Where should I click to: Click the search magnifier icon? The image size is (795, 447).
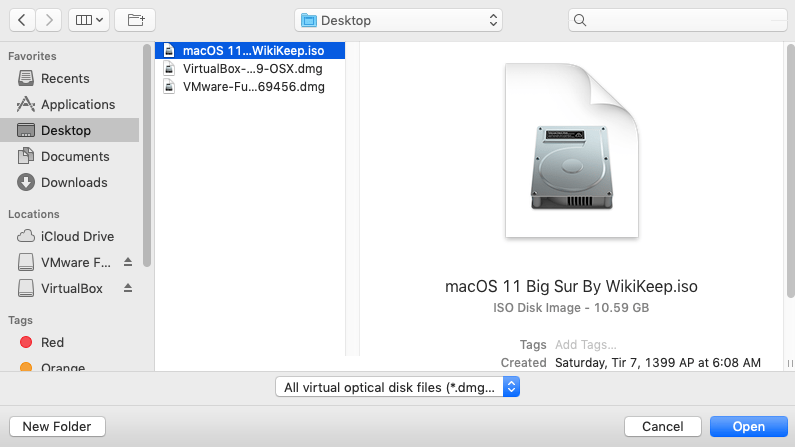click(580, 20)
